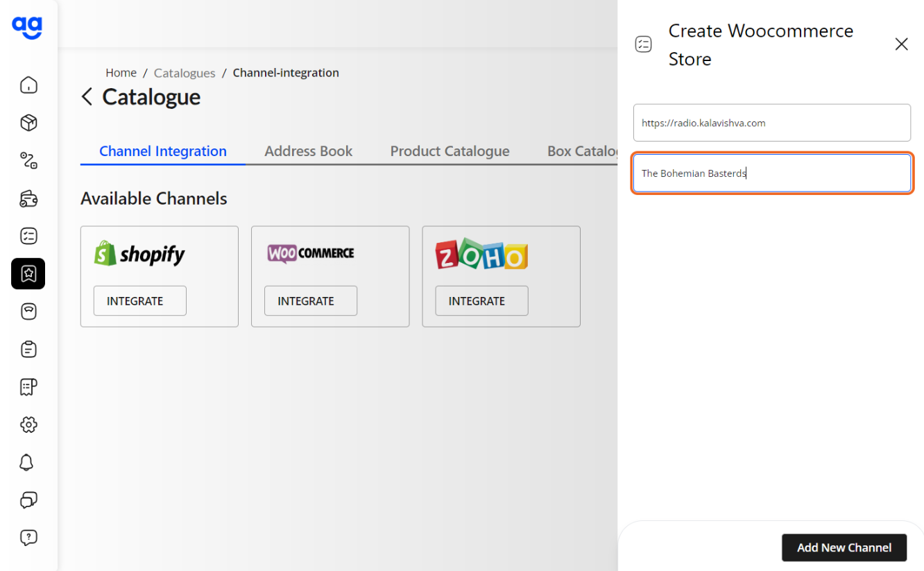
Task: Click the Available Channels heading
Action: click(x=154, y=198)
